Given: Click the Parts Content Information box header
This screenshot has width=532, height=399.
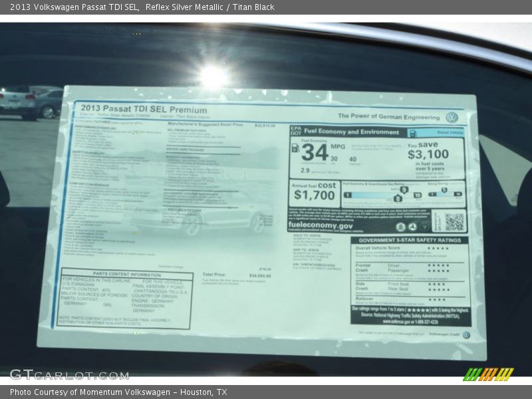Looking at the screenshot, I should 126,274.
